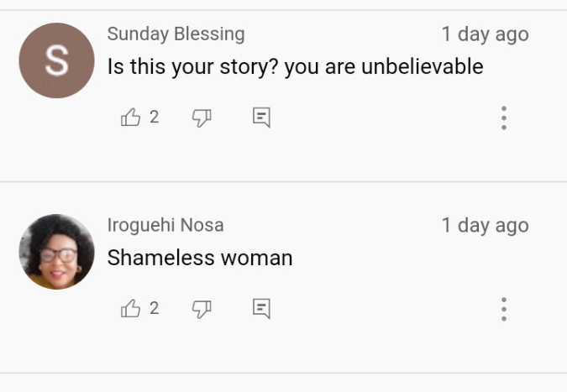The height and width of the screenshot is (392, 567).
Task: Tap the thumbs-down under "Shameless woman"
Action: (x=201, y=309)
